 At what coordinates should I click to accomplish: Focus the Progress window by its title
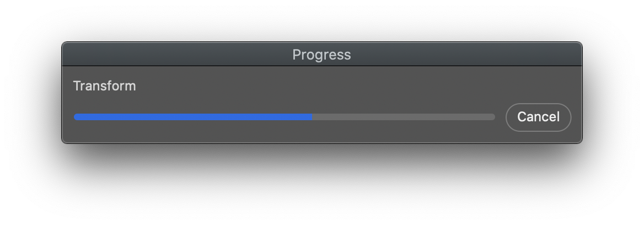pos(321,55)
